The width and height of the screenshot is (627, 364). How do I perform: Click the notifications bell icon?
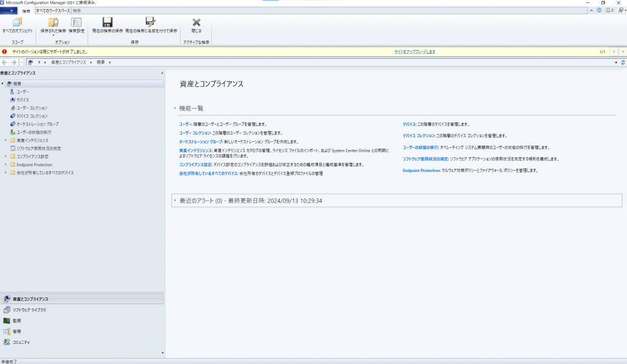point(607,10)
